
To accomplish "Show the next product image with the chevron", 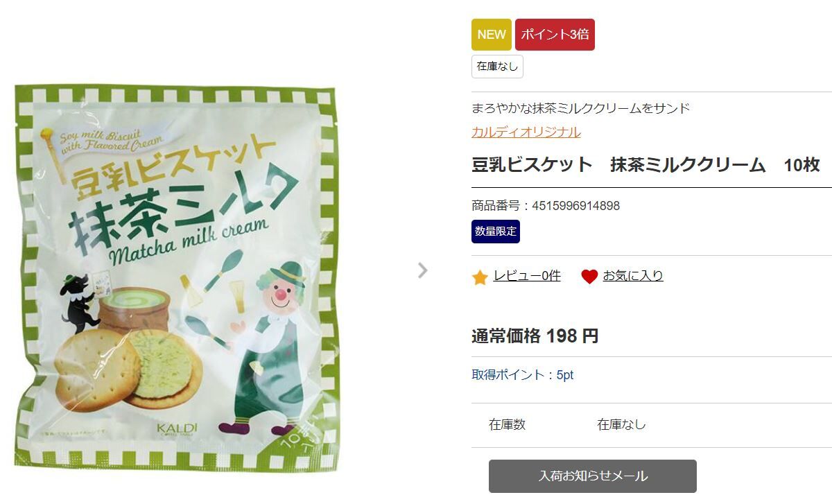I will 422,270.
